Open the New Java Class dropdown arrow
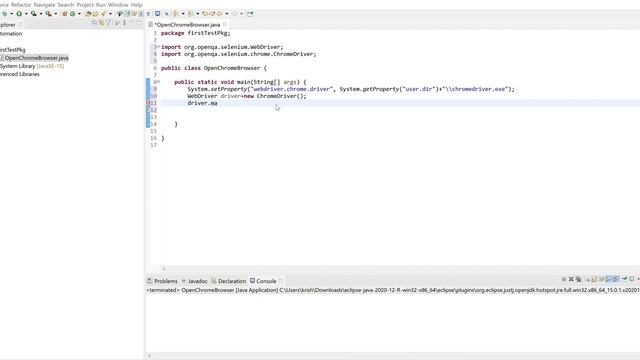640x360 pixels. point(79,14)
